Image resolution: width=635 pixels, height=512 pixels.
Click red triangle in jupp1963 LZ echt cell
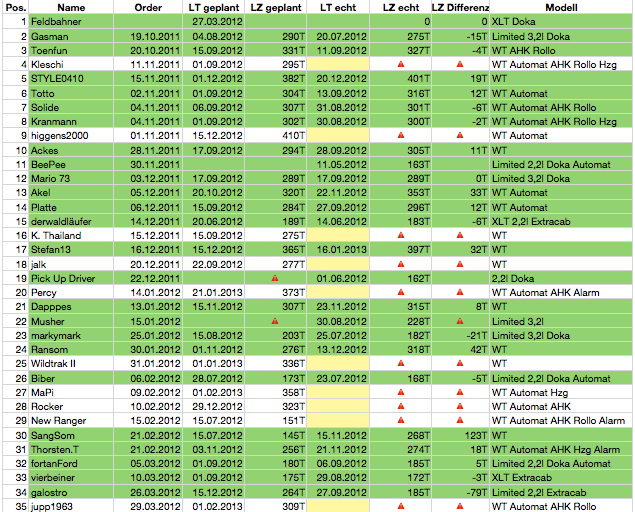401,506
